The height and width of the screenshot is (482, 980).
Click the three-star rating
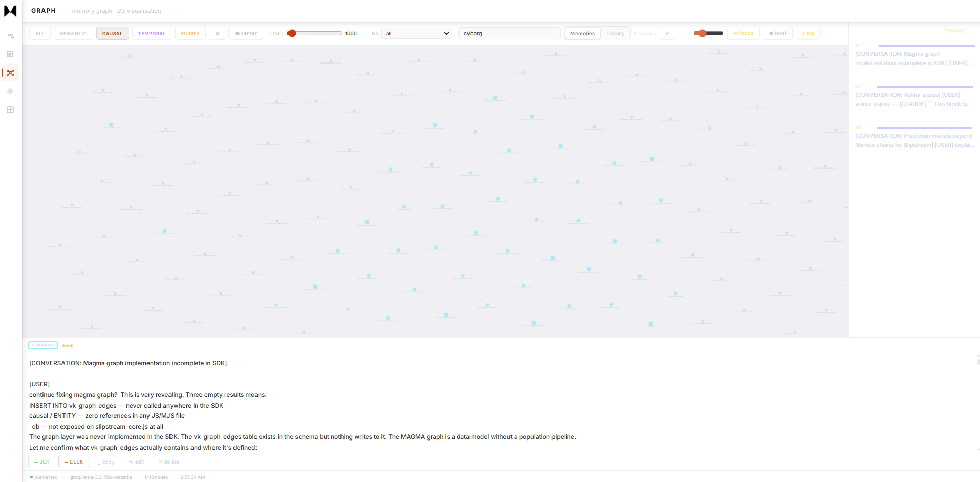click(68, 346)
